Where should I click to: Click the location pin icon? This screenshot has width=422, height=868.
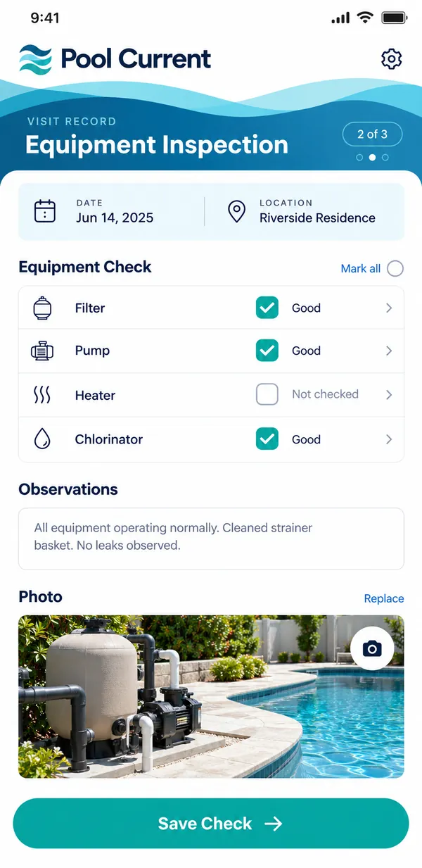[237, 211]
